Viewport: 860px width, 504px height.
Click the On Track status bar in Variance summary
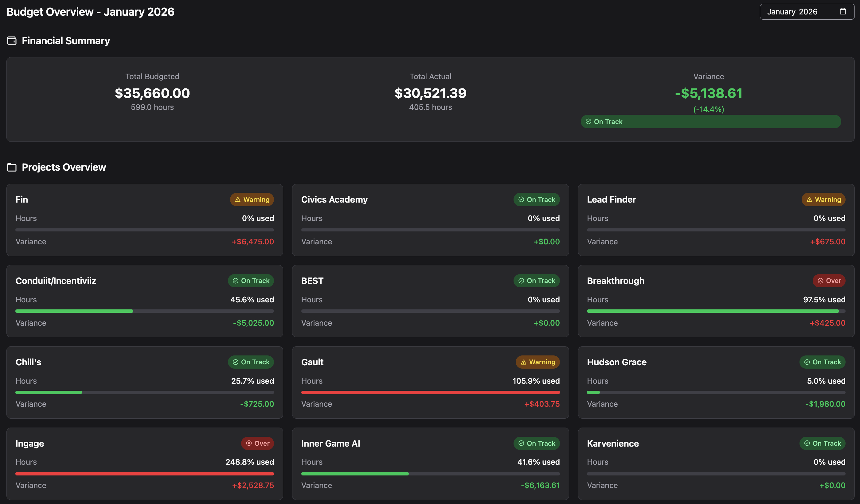710,122
